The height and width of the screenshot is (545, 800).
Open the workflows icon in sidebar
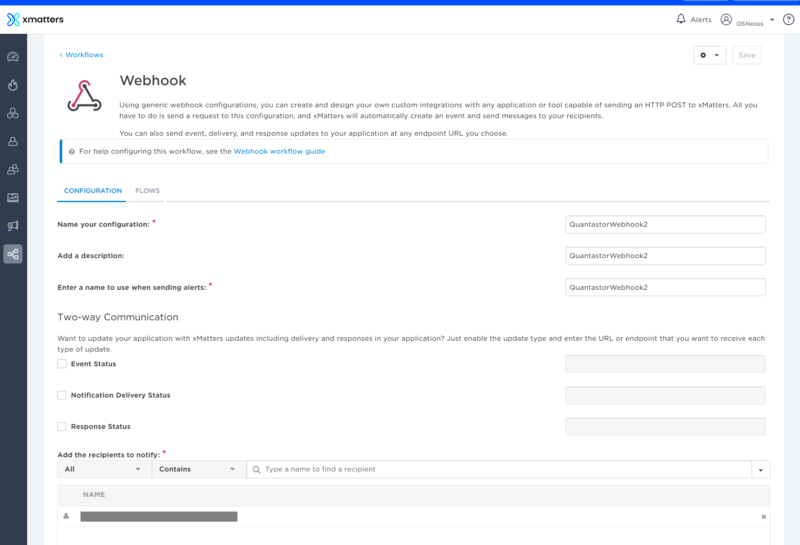pos(13,254)
